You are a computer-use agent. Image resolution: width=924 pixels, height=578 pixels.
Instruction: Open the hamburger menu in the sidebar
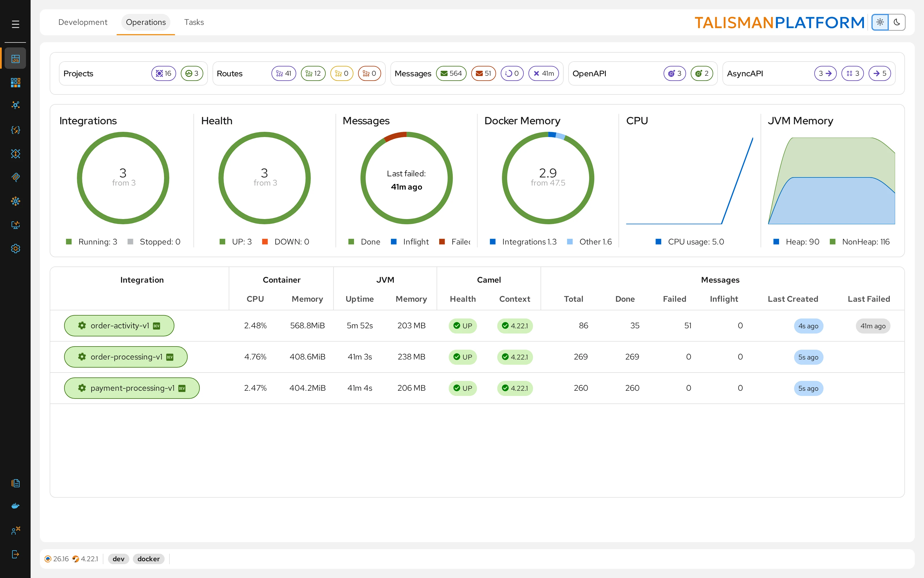pyautogui.click(x=15, y=25)
